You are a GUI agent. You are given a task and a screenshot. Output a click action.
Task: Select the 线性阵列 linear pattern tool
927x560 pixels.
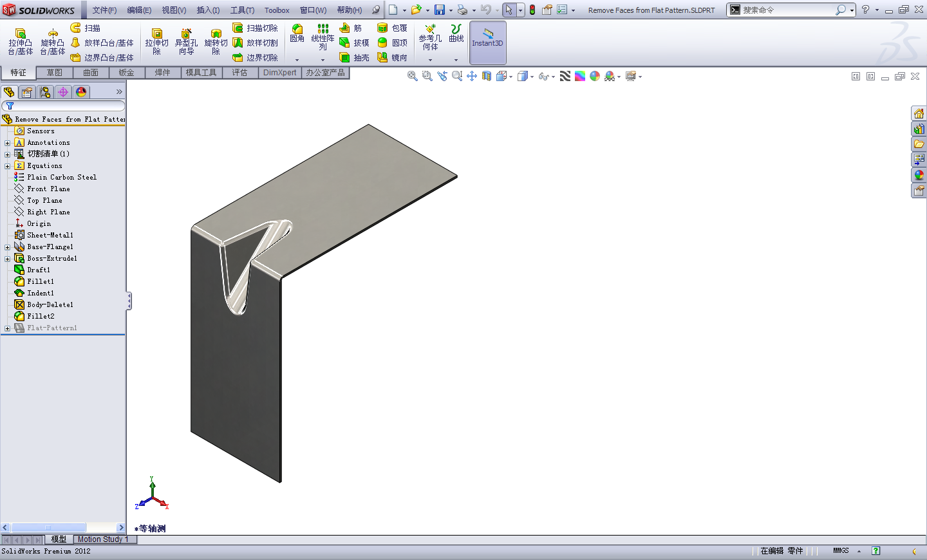323,37
